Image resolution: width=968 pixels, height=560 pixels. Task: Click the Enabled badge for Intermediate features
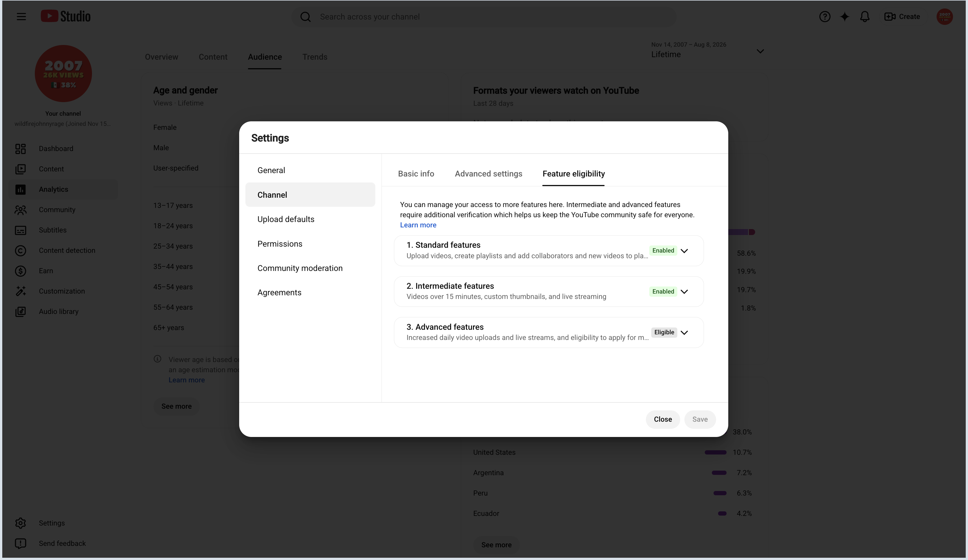pyautogui.click(x=663, y=291)
